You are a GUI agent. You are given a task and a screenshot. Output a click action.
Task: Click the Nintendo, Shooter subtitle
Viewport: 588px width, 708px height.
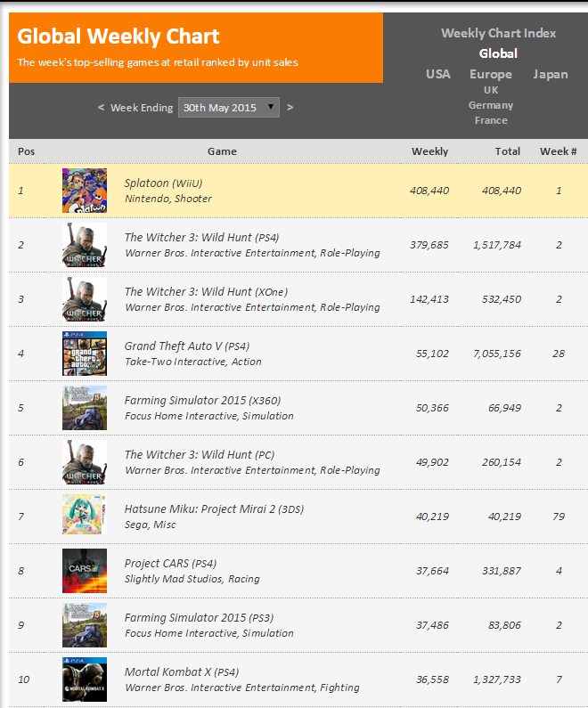(168, 199)
